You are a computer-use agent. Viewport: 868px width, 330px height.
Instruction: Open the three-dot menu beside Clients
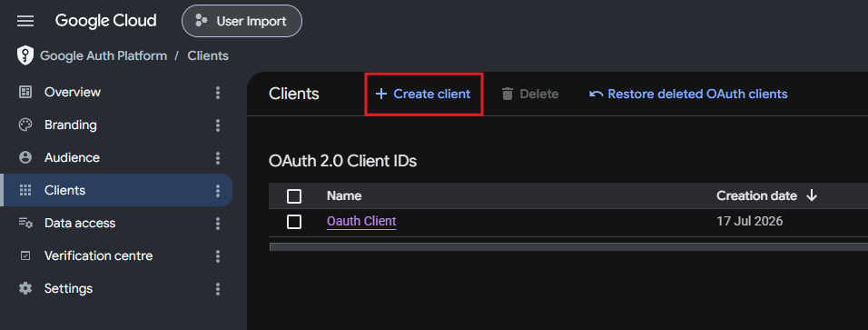point(218,190)
